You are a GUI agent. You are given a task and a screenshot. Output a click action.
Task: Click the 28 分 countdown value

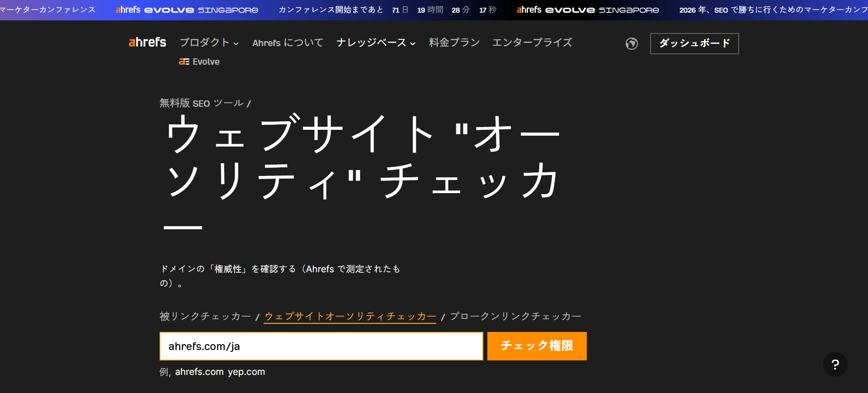click(x=461, y=10)
